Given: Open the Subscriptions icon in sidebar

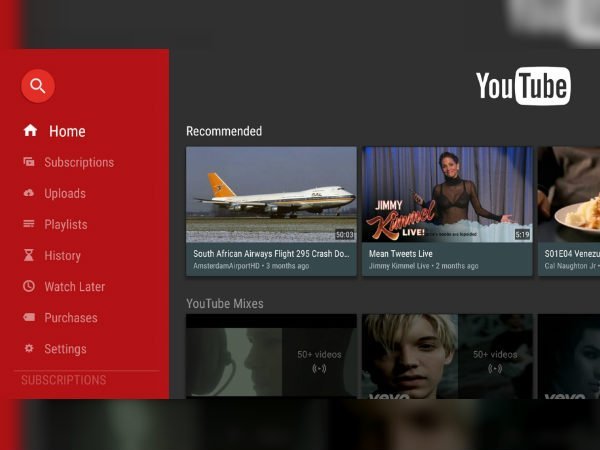Looking at the screenshot, I should pos(29,162).
